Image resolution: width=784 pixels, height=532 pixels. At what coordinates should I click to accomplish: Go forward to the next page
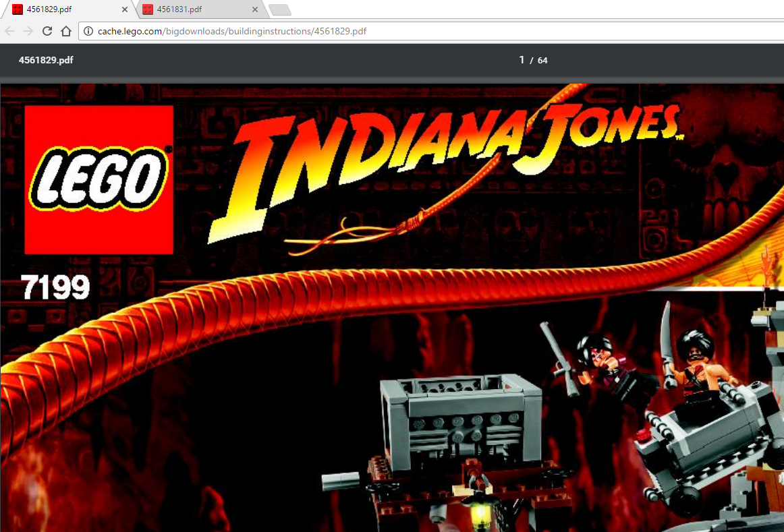click(28, 31)
